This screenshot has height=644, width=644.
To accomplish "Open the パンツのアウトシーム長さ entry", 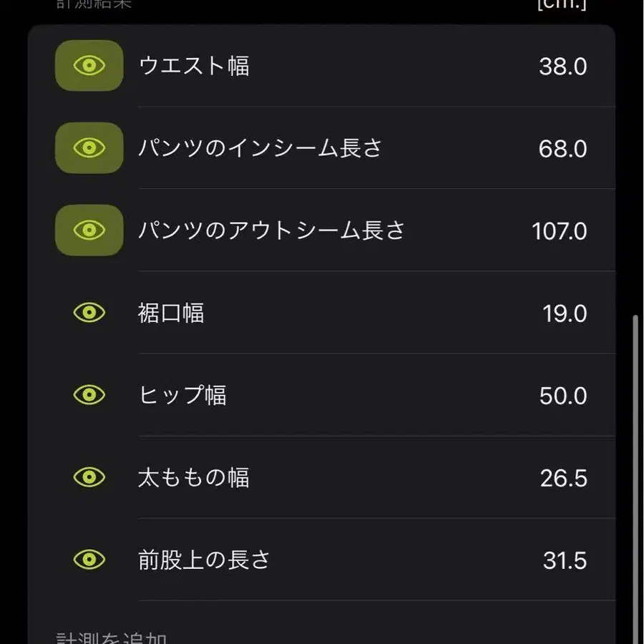I will [x=272, y=231].
